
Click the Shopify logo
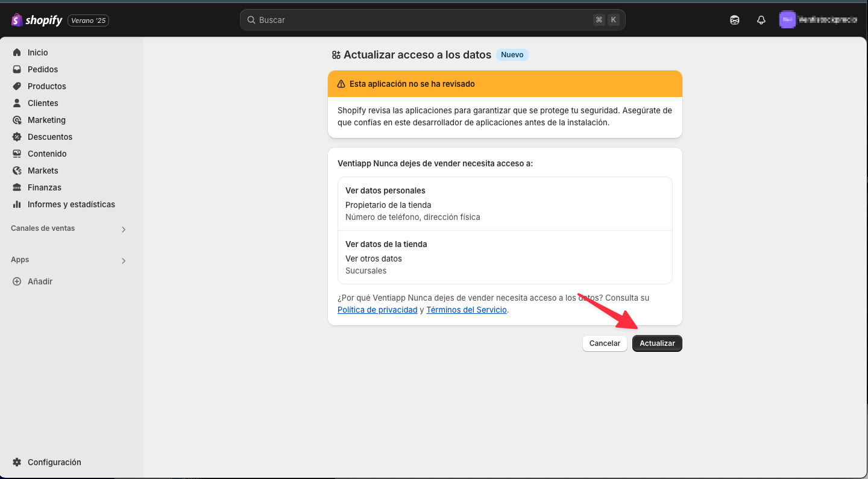[37, 20]
